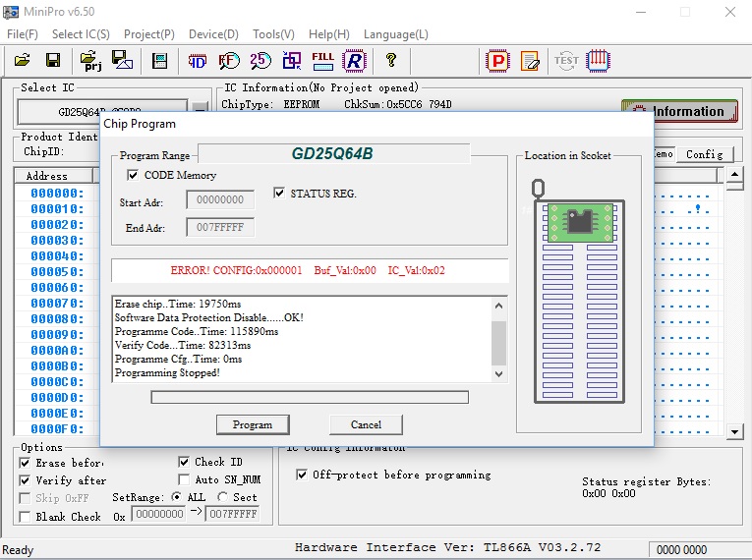
Task: Click the FILL buffer icon
Action: click(322, 61)
